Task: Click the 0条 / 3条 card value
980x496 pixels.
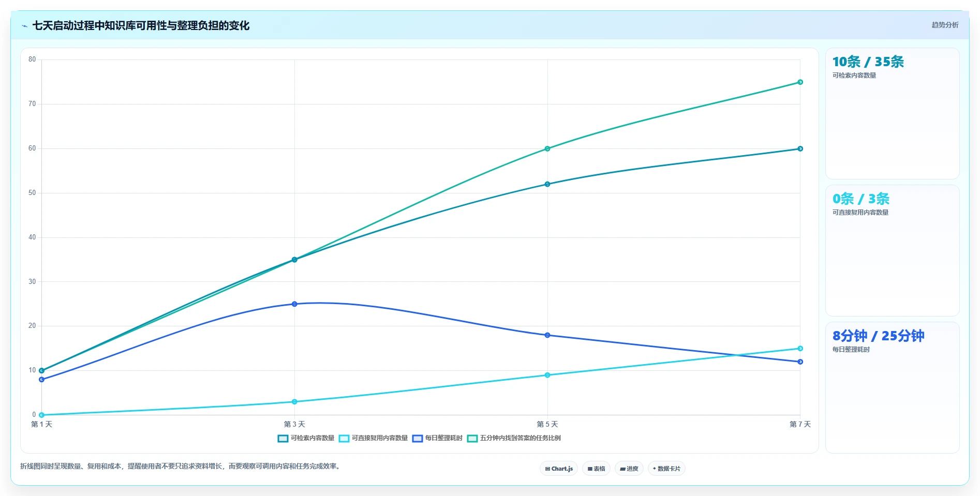Action: click(861, 199)
